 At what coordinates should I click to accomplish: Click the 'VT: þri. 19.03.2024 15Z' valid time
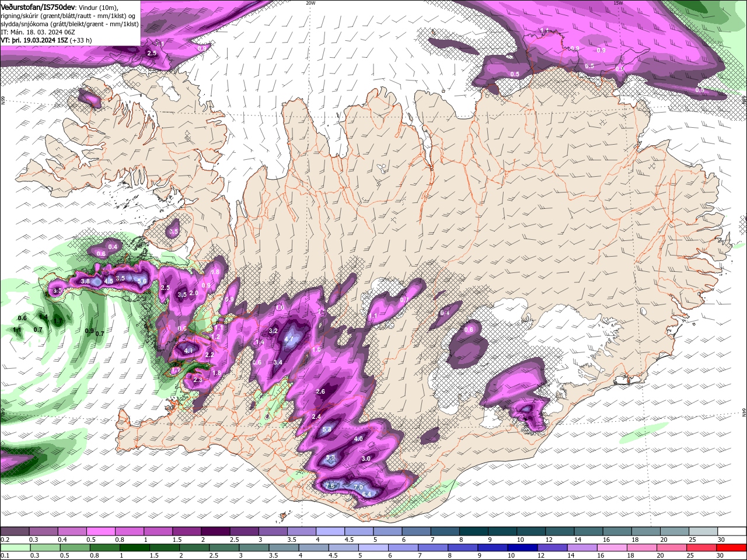pyautogui.click(x=34, y=40)
